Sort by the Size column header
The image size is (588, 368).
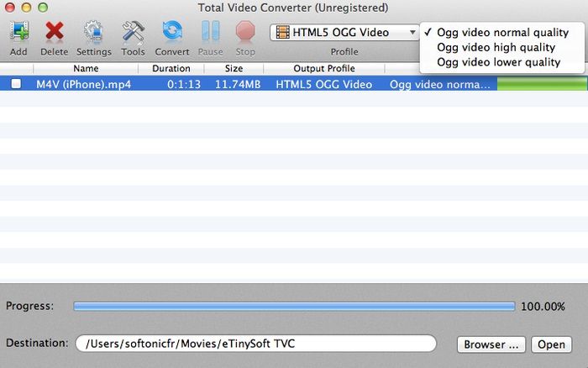click(x=234, y=68)
